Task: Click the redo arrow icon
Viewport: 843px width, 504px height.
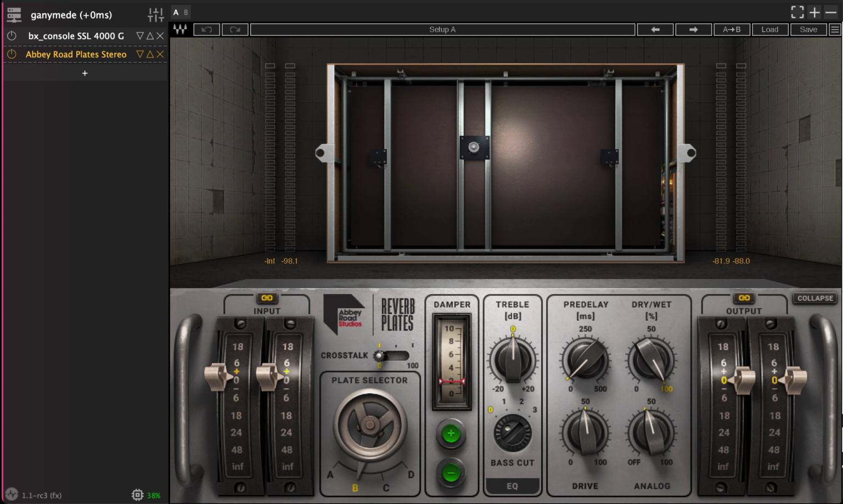Action: (x=235, y=29)
